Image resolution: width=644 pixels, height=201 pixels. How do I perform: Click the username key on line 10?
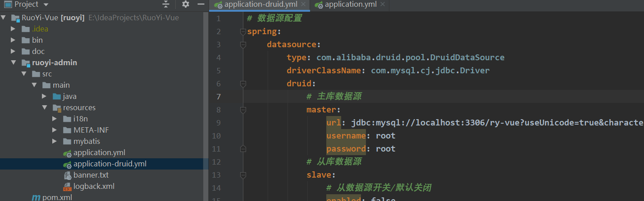(346, 136)
